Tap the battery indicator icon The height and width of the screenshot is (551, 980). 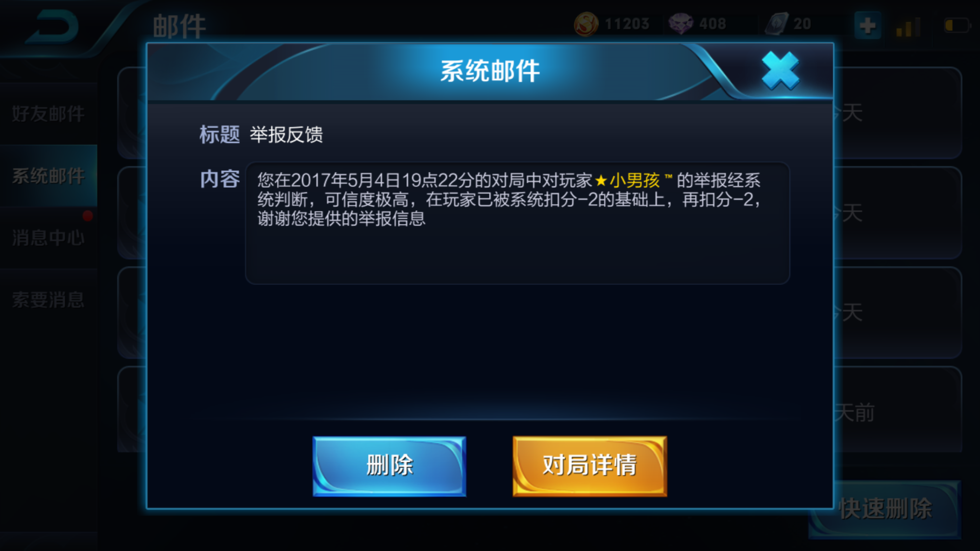click(957, 25)
